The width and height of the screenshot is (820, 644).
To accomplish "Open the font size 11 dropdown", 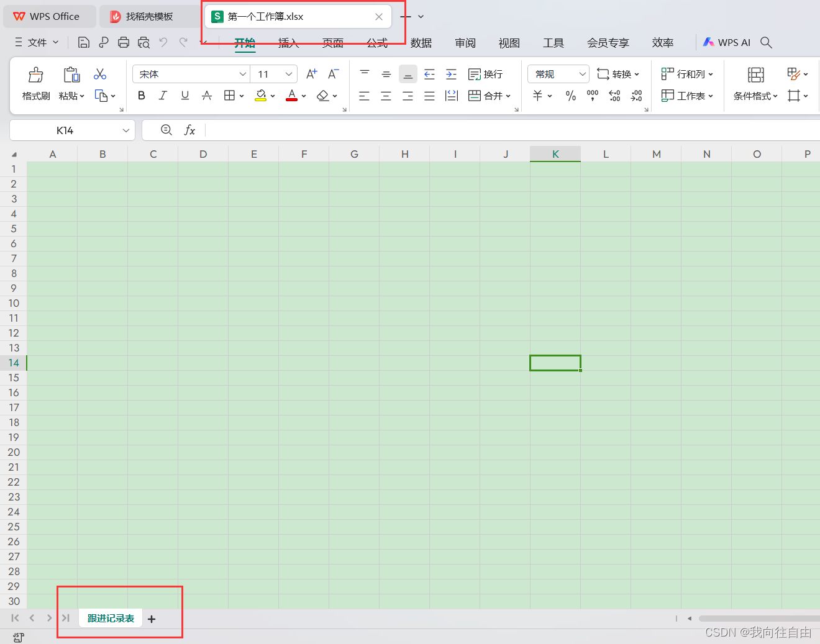I will (289, 74).
